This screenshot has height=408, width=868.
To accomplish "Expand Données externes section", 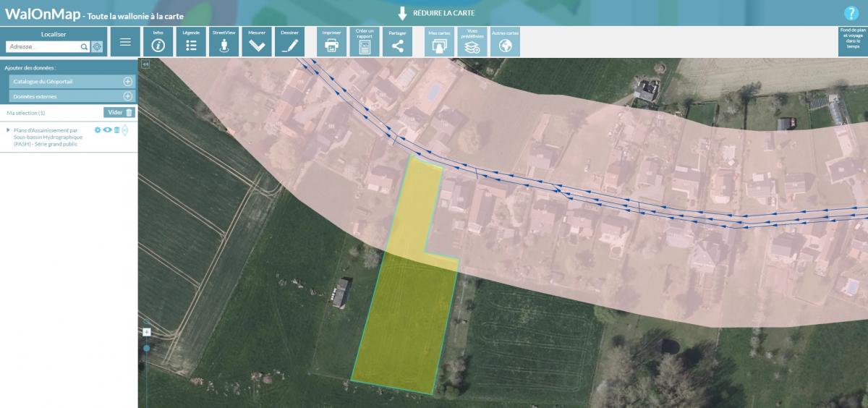I will [128, 96].
